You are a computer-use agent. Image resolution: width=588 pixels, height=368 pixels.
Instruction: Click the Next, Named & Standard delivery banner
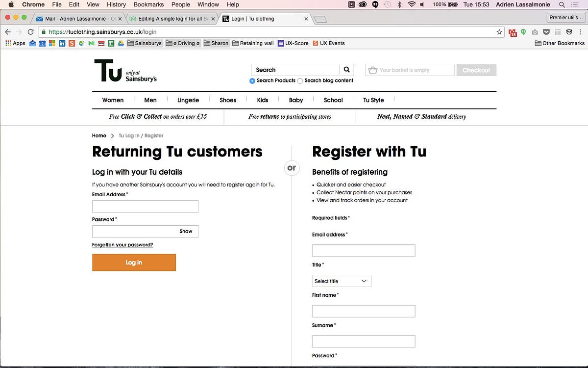coord(421,117)
